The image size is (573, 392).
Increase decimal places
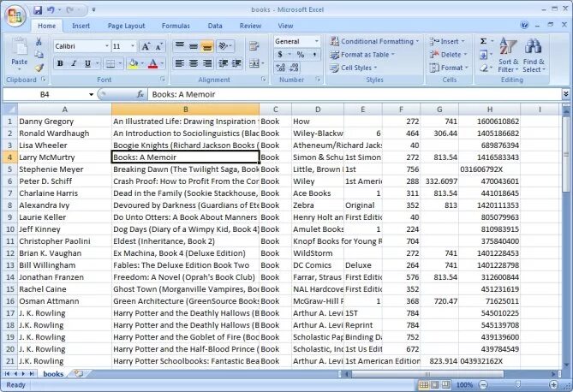281,68
